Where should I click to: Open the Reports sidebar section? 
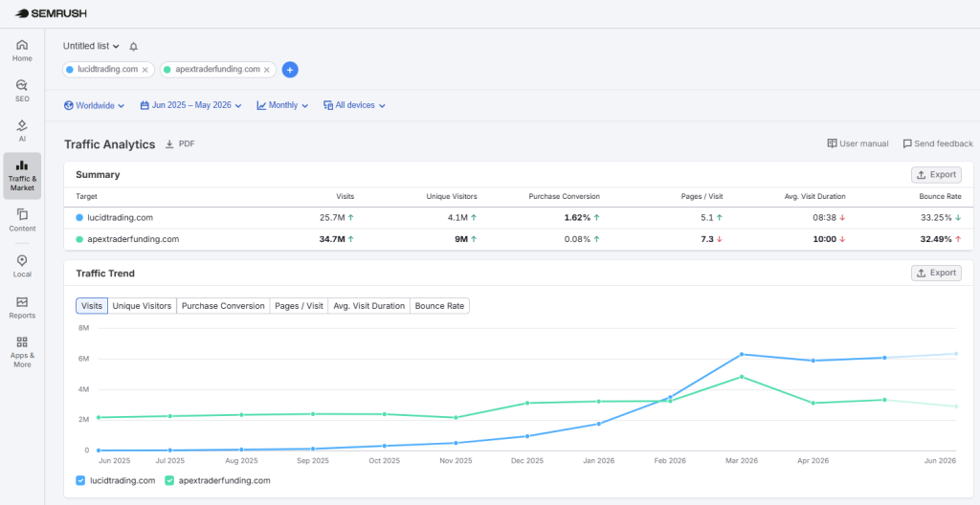(x=22, y=308)
